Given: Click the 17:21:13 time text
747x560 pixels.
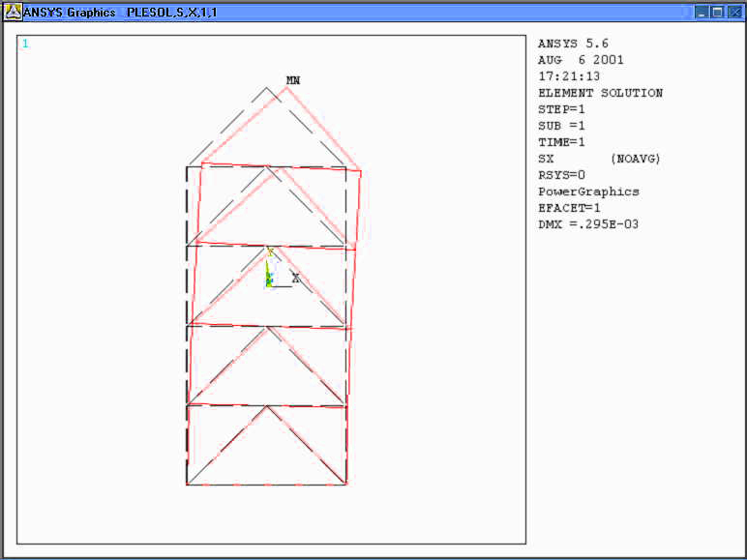Looking at the screenshot, I should click(569, 76).
